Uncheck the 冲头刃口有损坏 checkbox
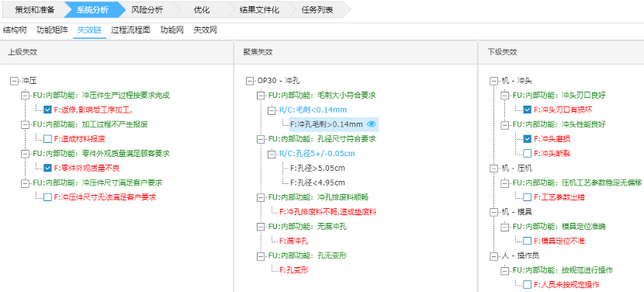This screenshot has width=644, height=292. (528, 109)
